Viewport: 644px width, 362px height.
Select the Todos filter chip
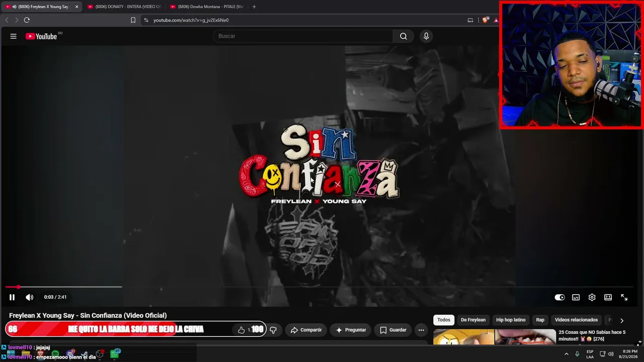coord(444,320)
